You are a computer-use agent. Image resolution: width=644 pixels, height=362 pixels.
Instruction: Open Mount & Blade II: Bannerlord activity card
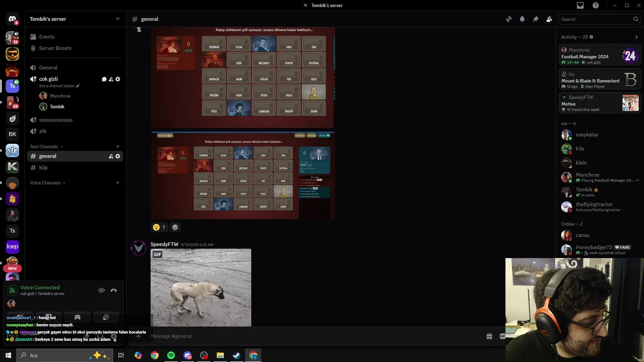600,80
